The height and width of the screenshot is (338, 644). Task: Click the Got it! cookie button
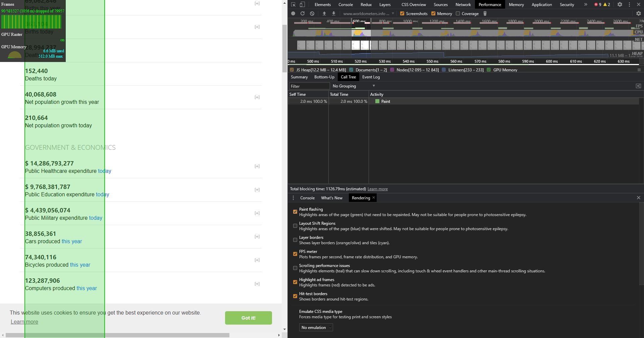tap(249, 318)
